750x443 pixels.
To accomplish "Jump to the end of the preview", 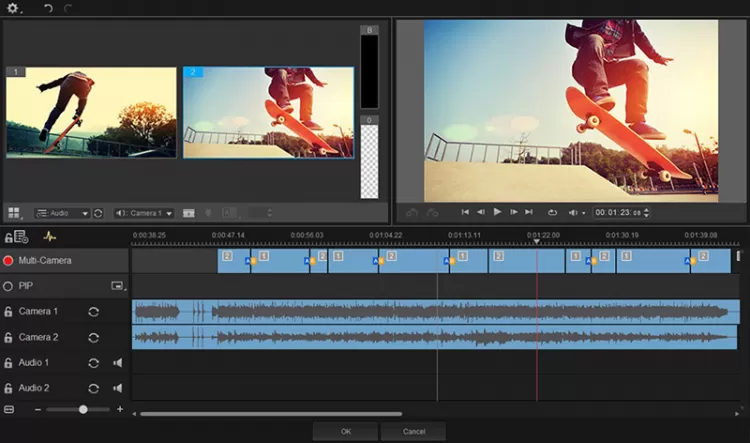I will coord(530,212).
